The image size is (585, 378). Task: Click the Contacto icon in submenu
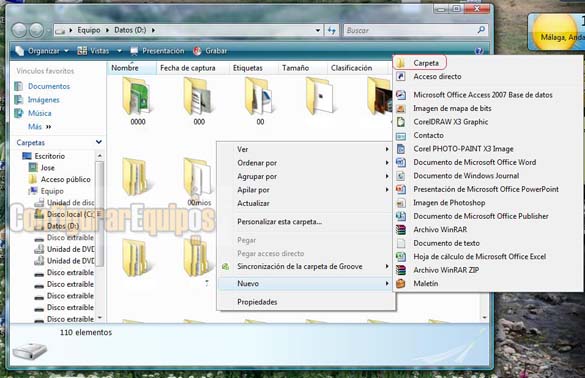pyautogui.click(x=401, y=136)
